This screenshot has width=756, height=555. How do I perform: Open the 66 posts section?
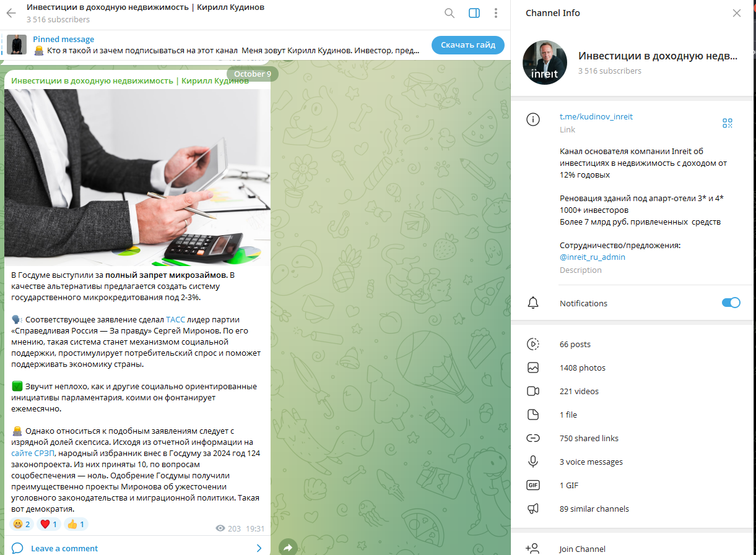633,344
